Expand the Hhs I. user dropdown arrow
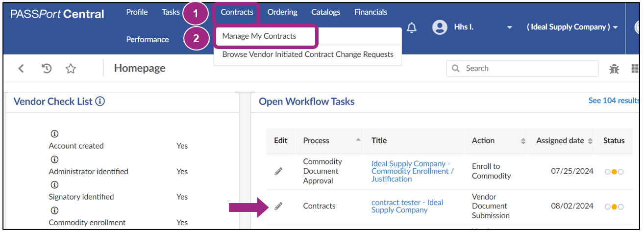Image resolution: width=644 pixels, height=233 pixels. pyautogui.click(x=509, y=27)
